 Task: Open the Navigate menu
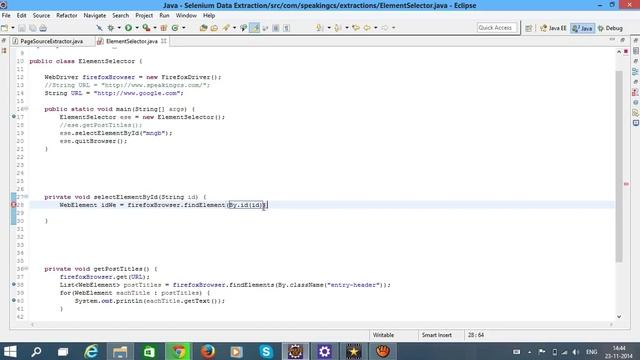[95, 16]
